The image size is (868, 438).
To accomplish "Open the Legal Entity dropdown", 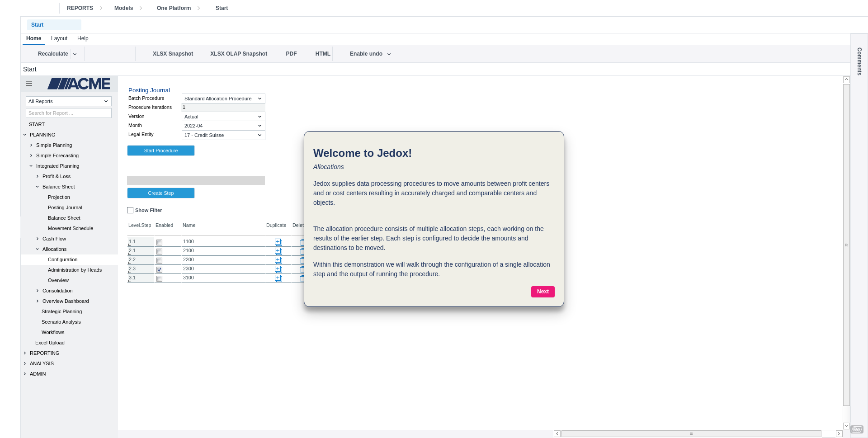I will (x=223, y=135).
